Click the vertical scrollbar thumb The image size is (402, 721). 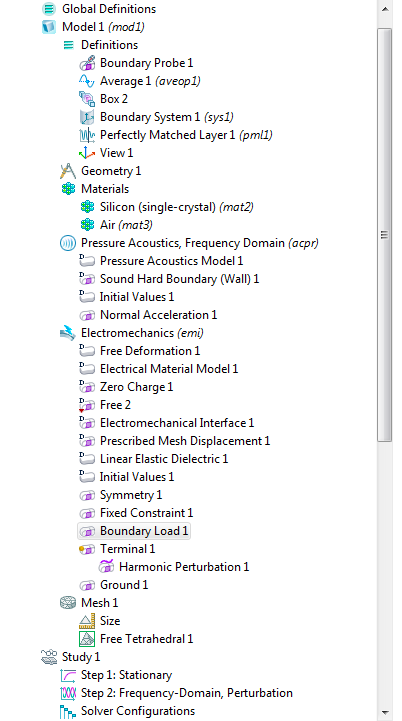click(x=385, y=235)
